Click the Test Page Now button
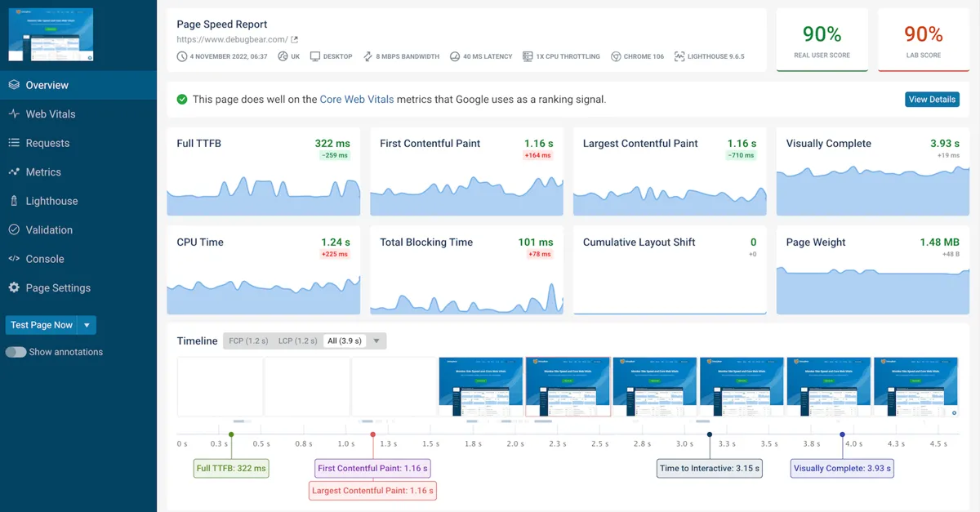980x512 pixels. (x=42, y=325)
